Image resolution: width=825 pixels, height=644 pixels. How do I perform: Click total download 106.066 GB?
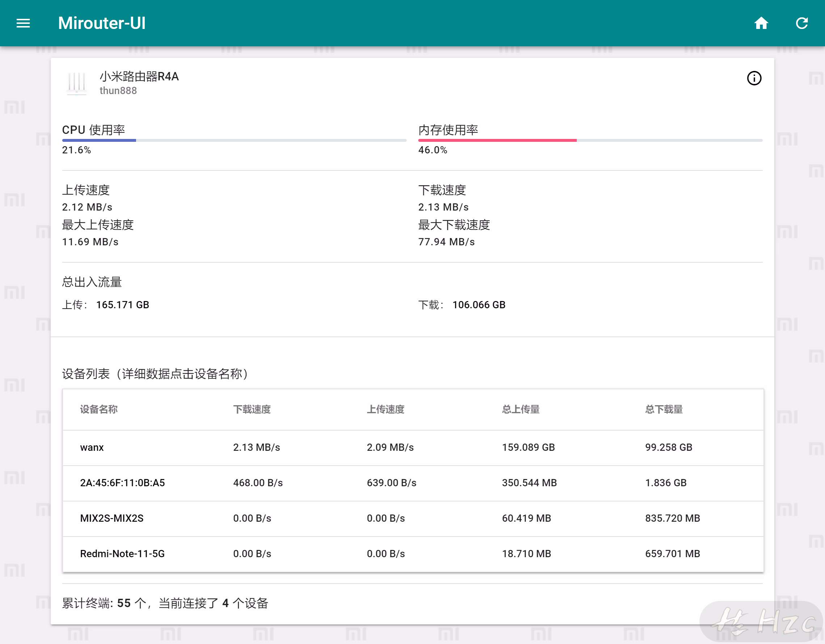pyautogui.click(x=479, y=305)
